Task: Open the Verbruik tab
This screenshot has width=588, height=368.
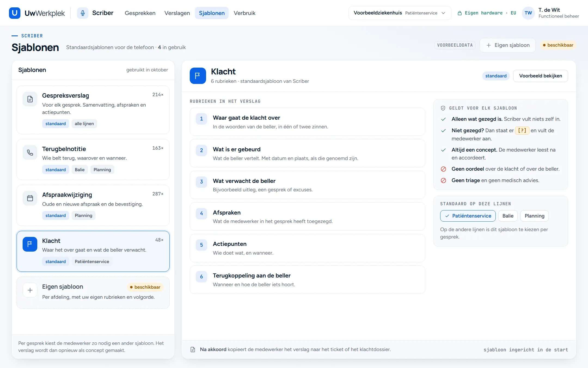Action: [x=244, y=13]
